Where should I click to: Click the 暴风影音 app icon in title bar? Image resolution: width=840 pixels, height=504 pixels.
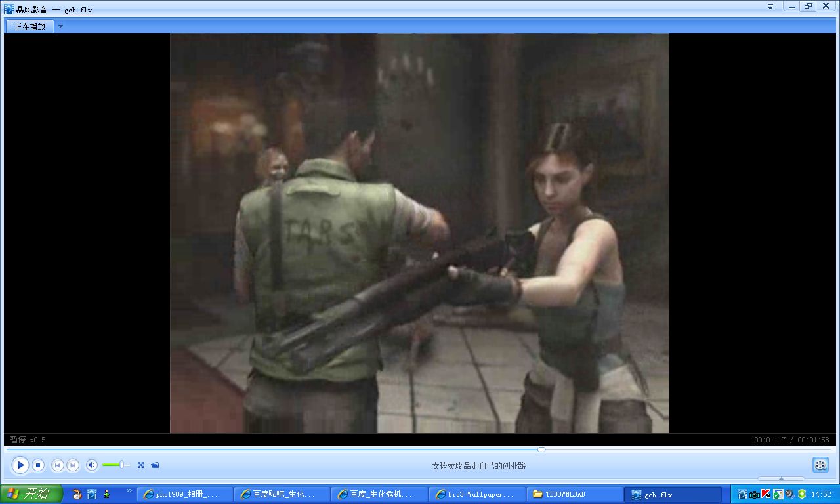click(x=9, y=9)
